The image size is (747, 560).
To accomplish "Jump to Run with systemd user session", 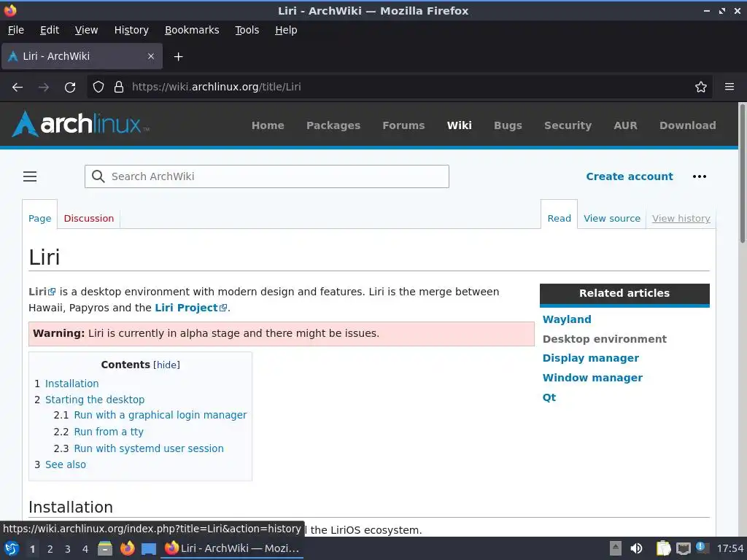I will click(x=149, y=448).
